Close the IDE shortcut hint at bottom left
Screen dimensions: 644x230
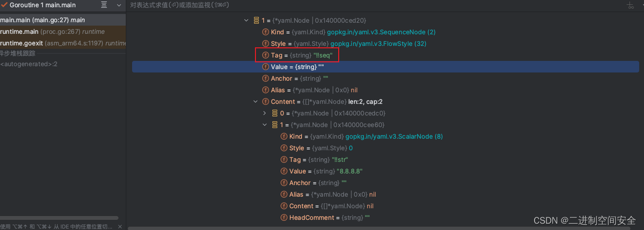(120, 226)
